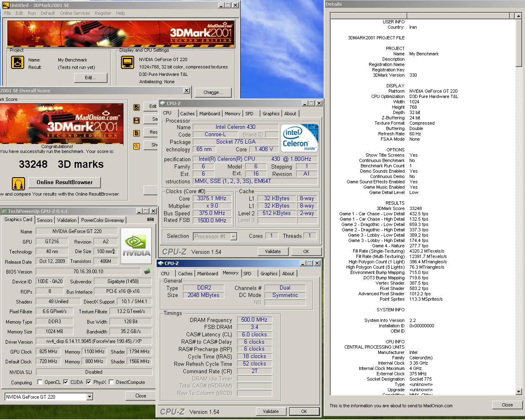Image resolution: width=525 pixels, height=420 pixels.
Task: Toggle the OpenCL checkbox in GPU-Z
Action: pyautogui.click(x=40, y=382)
